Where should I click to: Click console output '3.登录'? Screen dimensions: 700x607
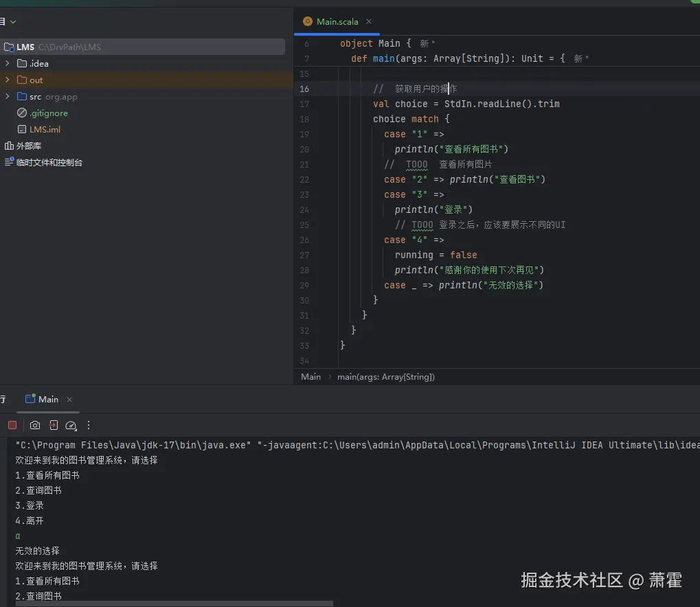tap(30, 505)
